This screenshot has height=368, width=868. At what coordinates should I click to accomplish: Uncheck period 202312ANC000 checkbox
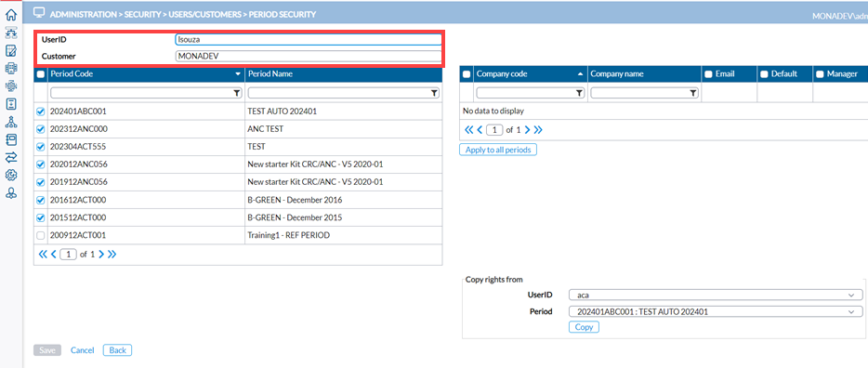[x=40, y=129]
